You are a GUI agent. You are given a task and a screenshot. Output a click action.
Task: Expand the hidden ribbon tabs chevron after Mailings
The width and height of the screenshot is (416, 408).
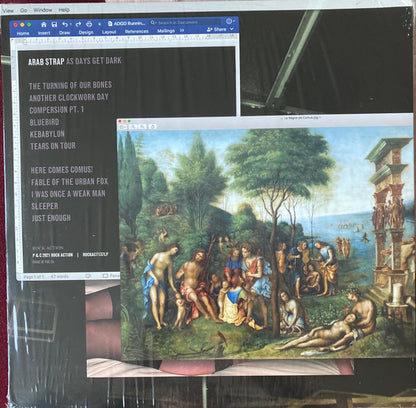click(182, 30)
